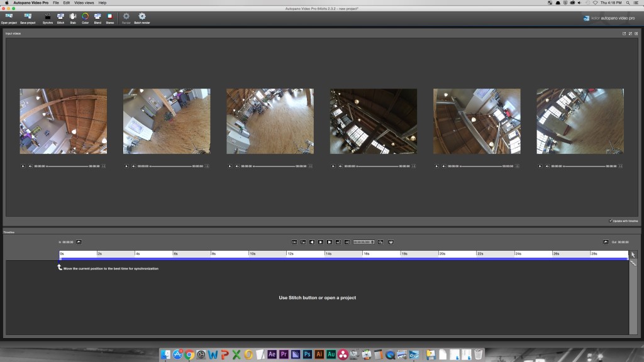644x362 pixels.
Task: Mute the second input video
Action: click(134, 166)
